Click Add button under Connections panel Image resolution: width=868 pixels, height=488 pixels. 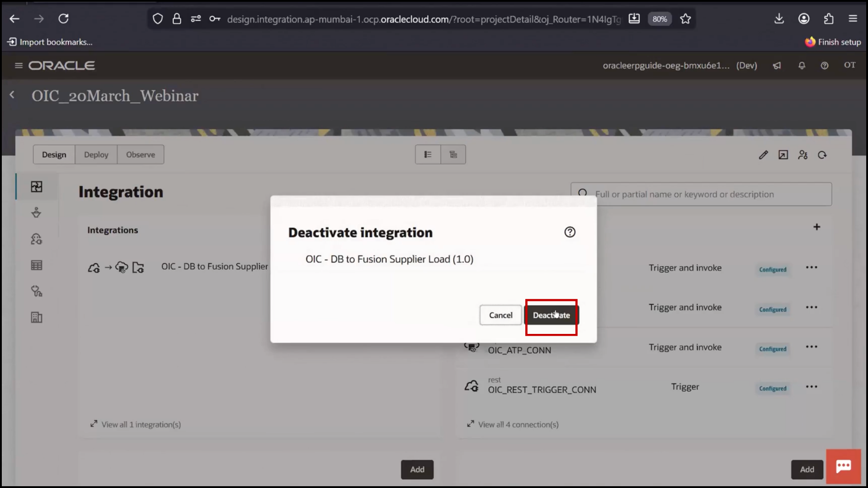coord(807,469)
